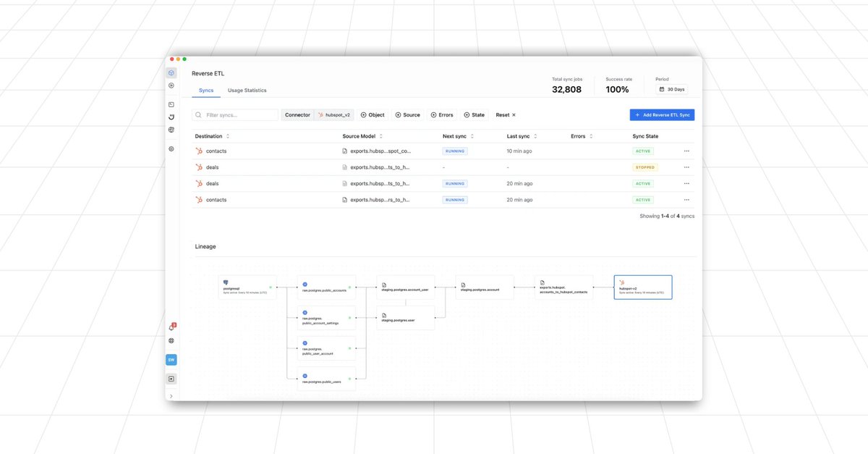The width and height of the screenshot is (868, 454).
Task: Toggle sorting on the Destination column
Action: point(226,135)
